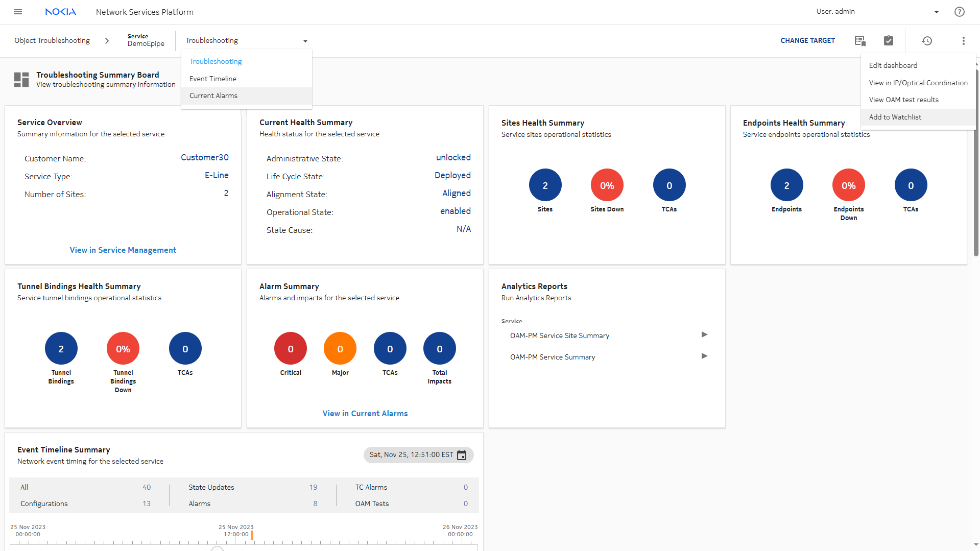Select Current Alarms from the dropdown
The image size is (980, 551).
213,96
